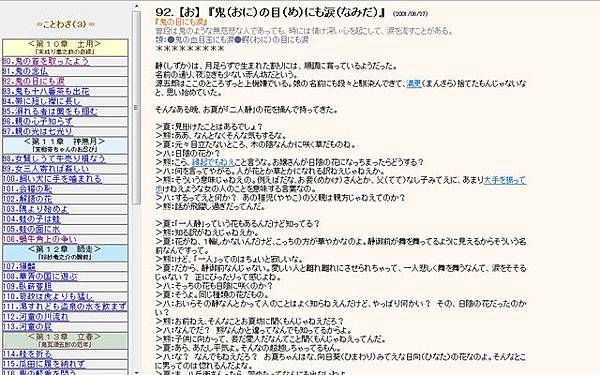600x375 pixels.
Task: Open link 99 女三人寄れば姦しい
Action: tap(46, 169)
